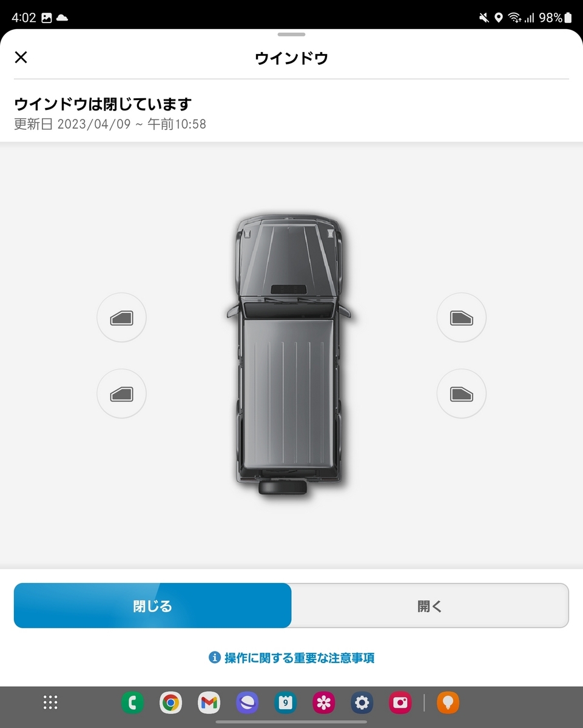The height and width of the screenshot is (728, 583).
Task: Launch Chrome from the dock
Action: click(x=171, y=703)
